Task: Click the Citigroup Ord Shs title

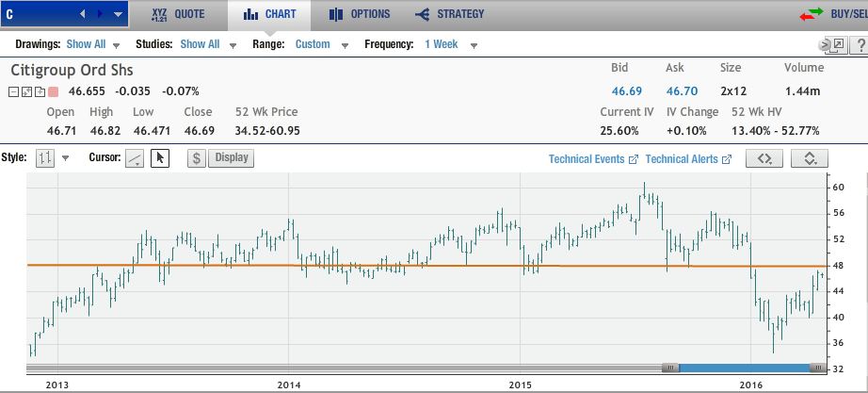Action: click(72, 71)
